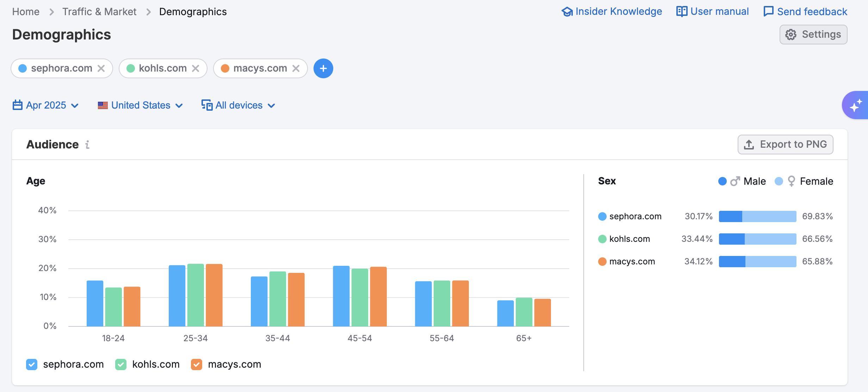Add another domain with the plus button
868x392 pixels.
click(x=323, y=68)
